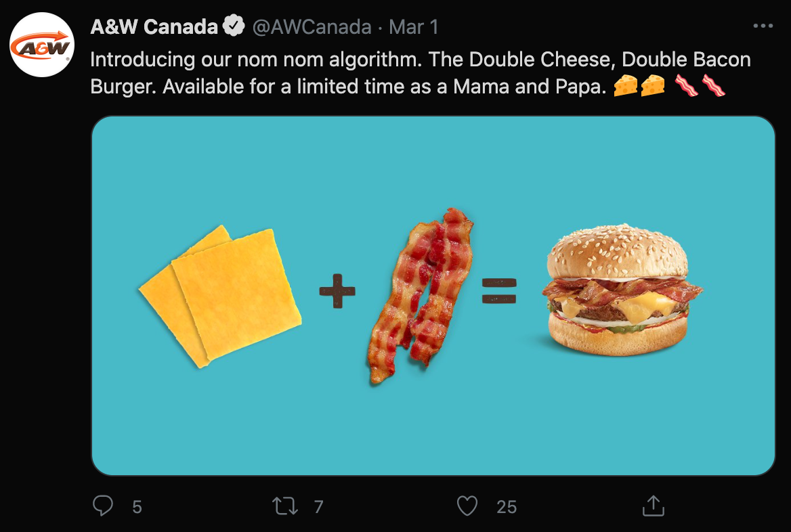
Task: Click the like count of 25
Action: [506, 507]
